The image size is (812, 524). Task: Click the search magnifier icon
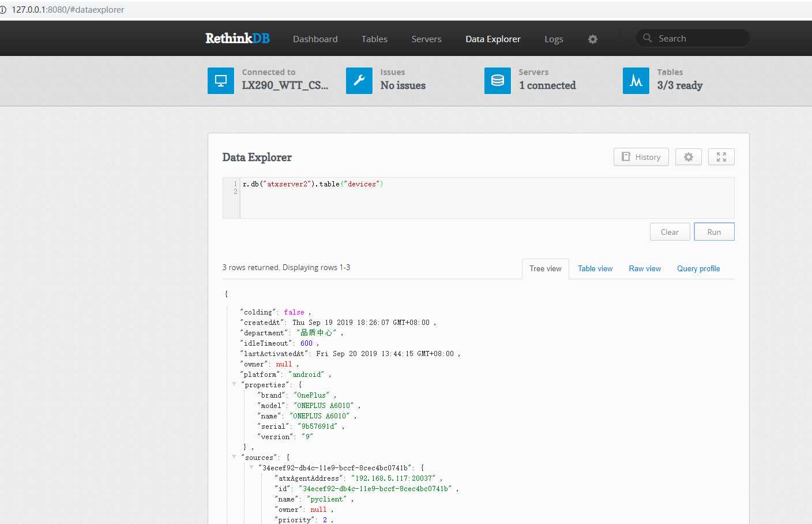[x=648, y=38]
